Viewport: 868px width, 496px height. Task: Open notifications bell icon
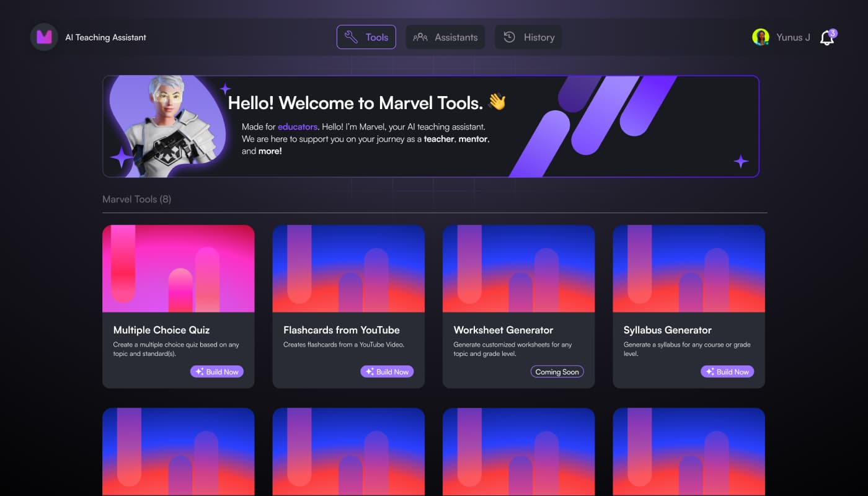tap(827, 38)
